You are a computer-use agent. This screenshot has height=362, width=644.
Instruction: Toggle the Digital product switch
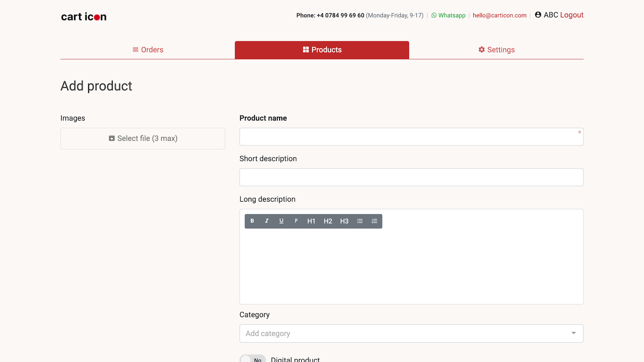click(253, 359)
